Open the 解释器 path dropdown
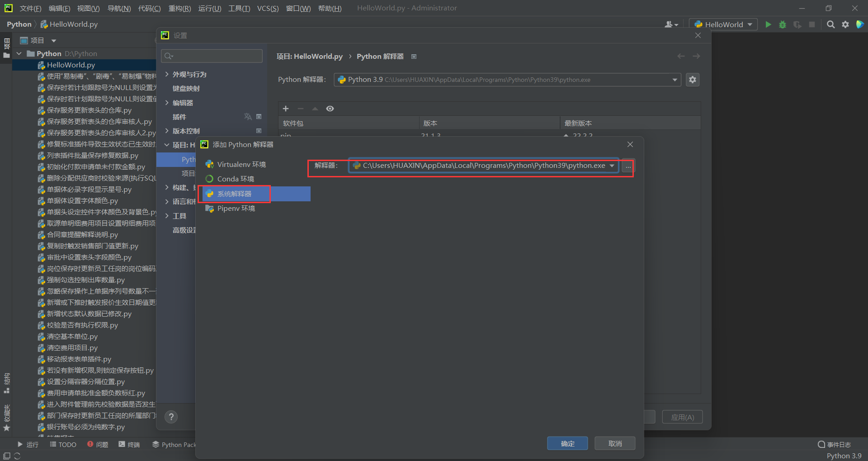Screen dimensions: 868x461 [x=612, y=166]
